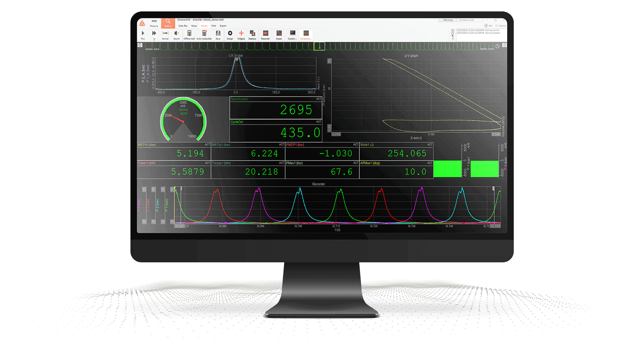Open the Print tab
Viewport: 644px width, 354px height.
[214, 26]
